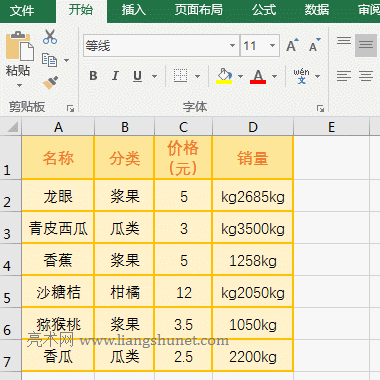The image size is (380, 380).
Task: Open the Paste options dropdown arrow
Action: pyautogui.click(x=19, y=85)
